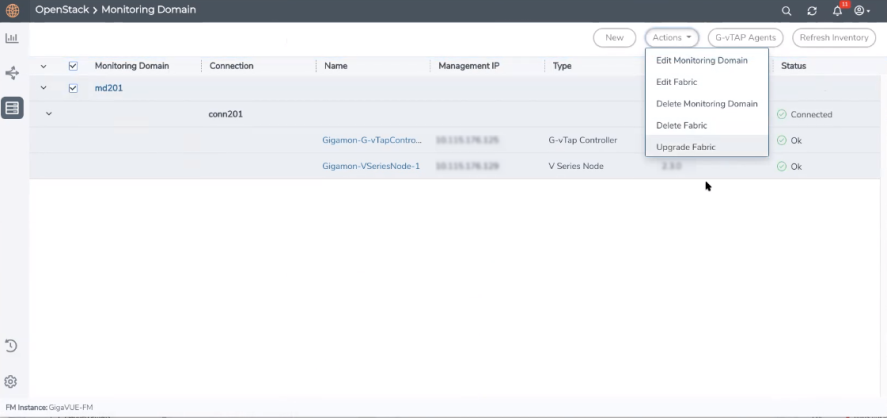Select Upgrade Fabric menu option
The image size is (887, 418).
click(x=685, y=147)
